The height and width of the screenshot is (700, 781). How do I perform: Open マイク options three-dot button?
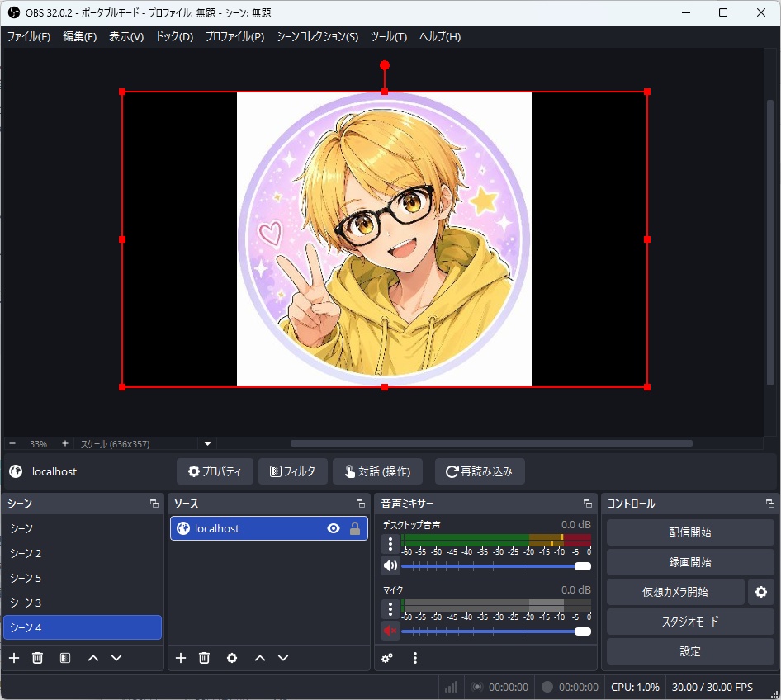coord(390,609)
